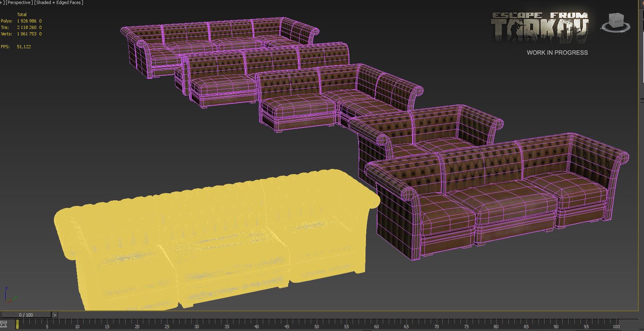Screen dimensions: 644x331
Task: Click the time slider next-frame arrow
Action: point(55,315)
